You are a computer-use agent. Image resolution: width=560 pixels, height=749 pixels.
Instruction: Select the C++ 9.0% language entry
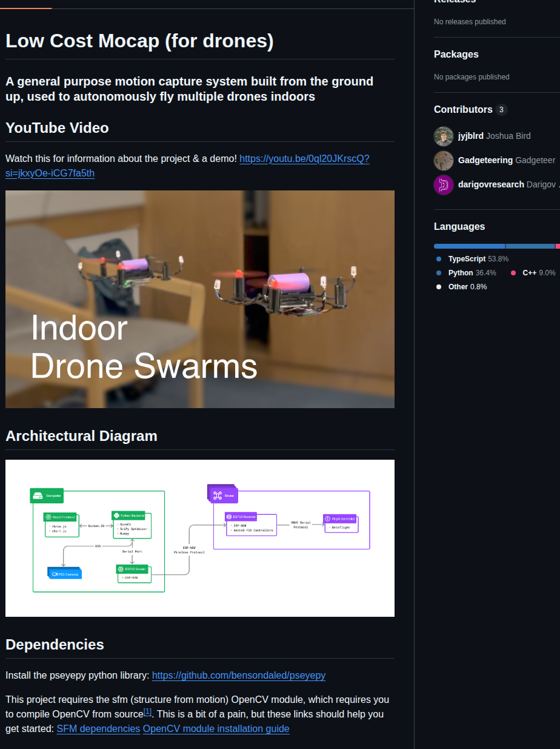533,273
